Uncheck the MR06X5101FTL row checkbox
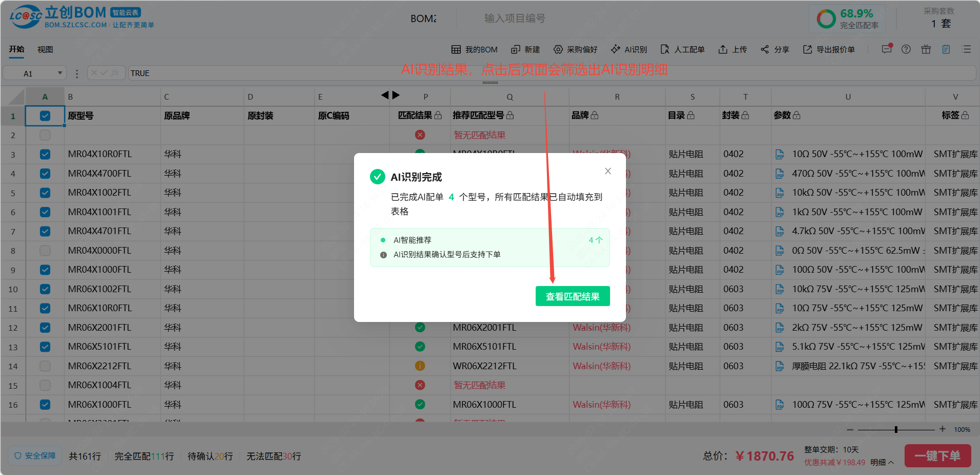 tap(45, 347)
